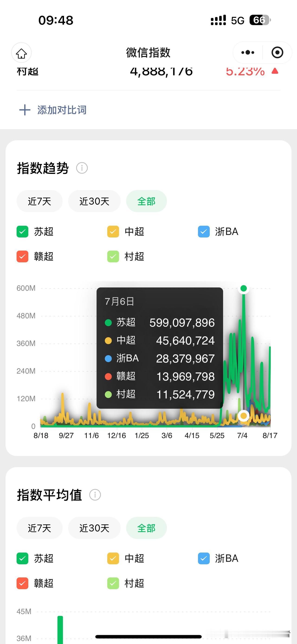Viewport: 297px width, 644px height.
Task: Uncheck 村超 in 指数平均值 legend
Action: click(x=113, y=583)
